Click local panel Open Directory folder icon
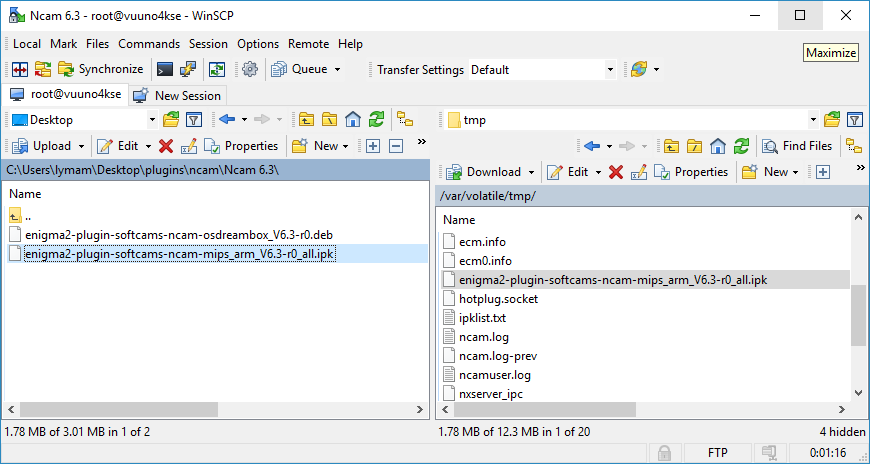The image size is (870, 464). 171,119
